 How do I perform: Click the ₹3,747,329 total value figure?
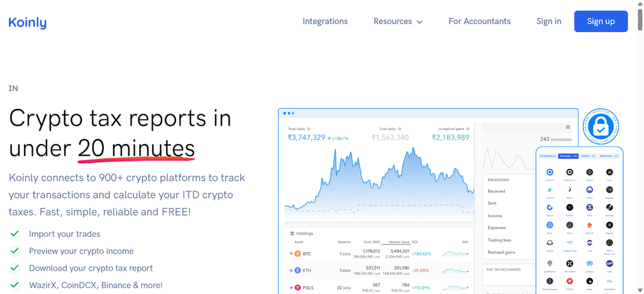coord(306,138)
